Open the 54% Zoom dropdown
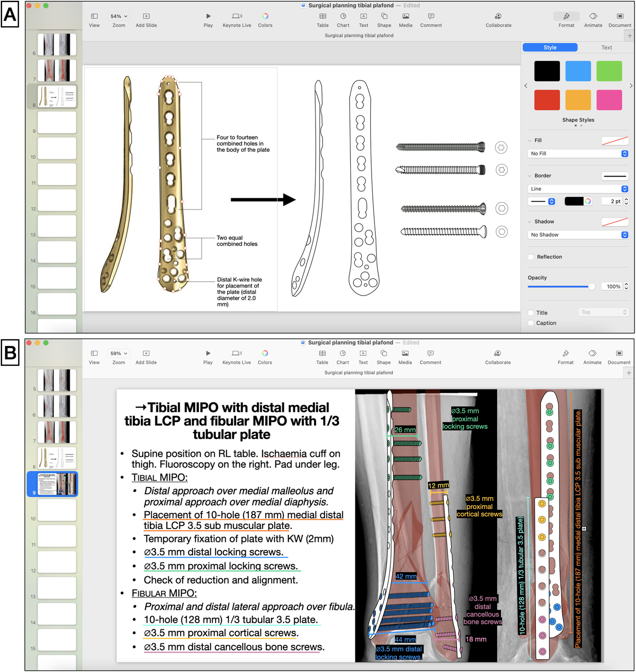The width and height of the screenshot is (636, 672). pyautogui.click(x=119, y=16)
